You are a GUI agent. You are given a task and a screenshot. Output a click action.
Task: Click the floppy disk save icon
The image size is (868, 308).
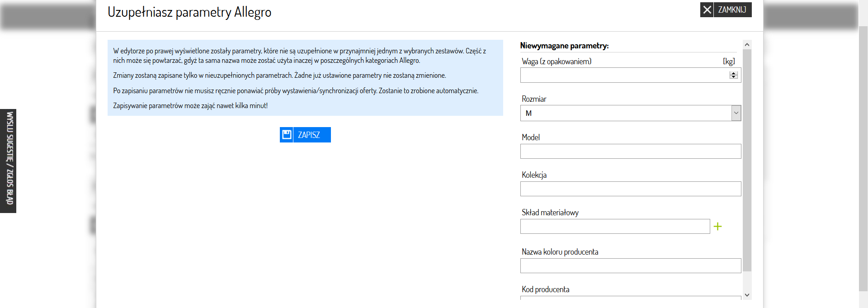(287, 135)
